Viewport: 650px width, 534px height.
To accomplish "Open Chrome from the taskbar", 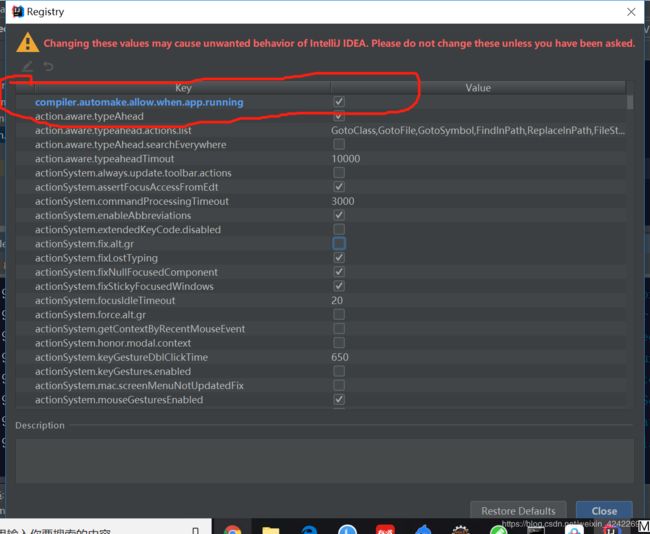I will 233,530.
